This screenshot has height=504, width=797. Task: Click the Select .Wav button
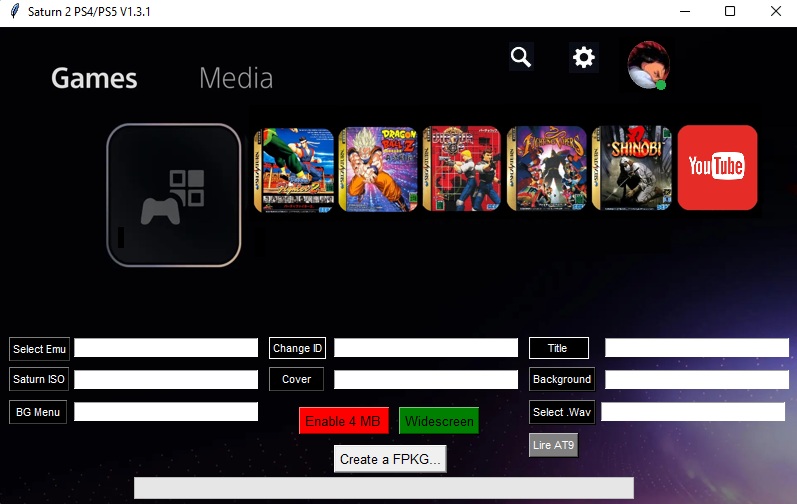click(x=562, y=412)
